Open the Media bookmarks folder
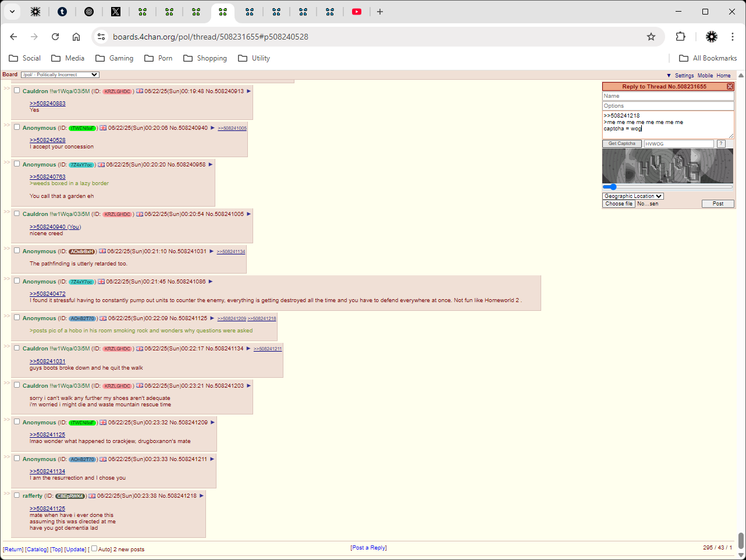 [68, 58]
